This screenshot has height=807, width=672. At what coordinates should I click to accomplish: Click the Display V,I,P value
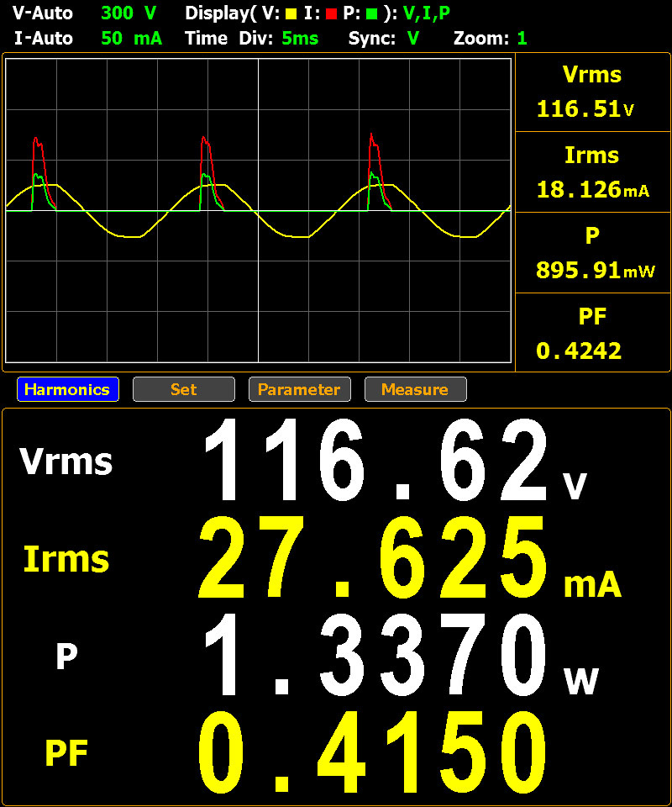(427, 13)
